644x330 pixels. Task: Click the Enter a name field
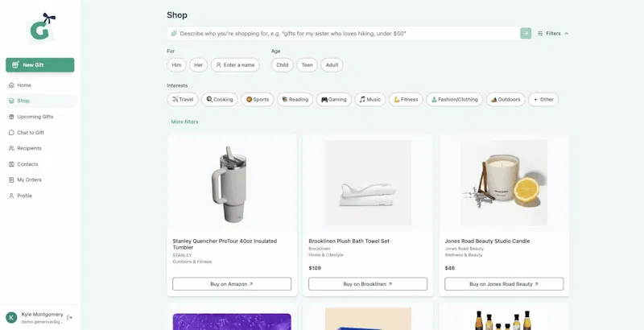coord(235,65)
